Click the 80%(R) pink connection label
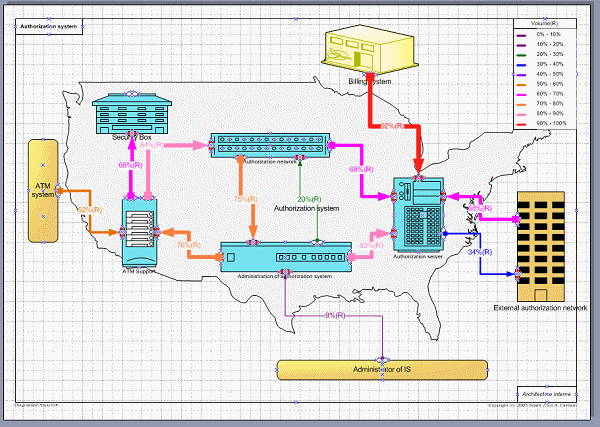This screenshot has height=427, width=600. pyautogui.click(x=371, y=246)
